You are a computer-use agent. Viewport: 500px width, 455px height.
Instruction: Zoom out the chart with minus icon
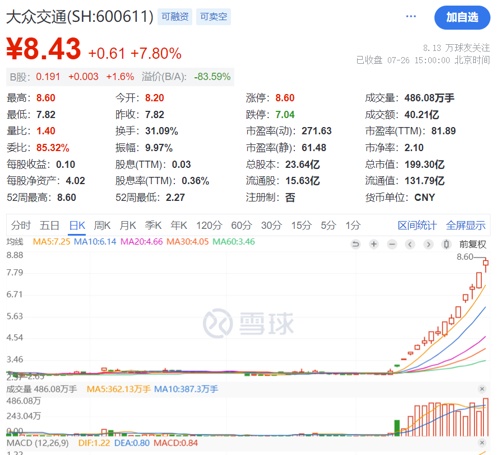click(x=392, y=244)
